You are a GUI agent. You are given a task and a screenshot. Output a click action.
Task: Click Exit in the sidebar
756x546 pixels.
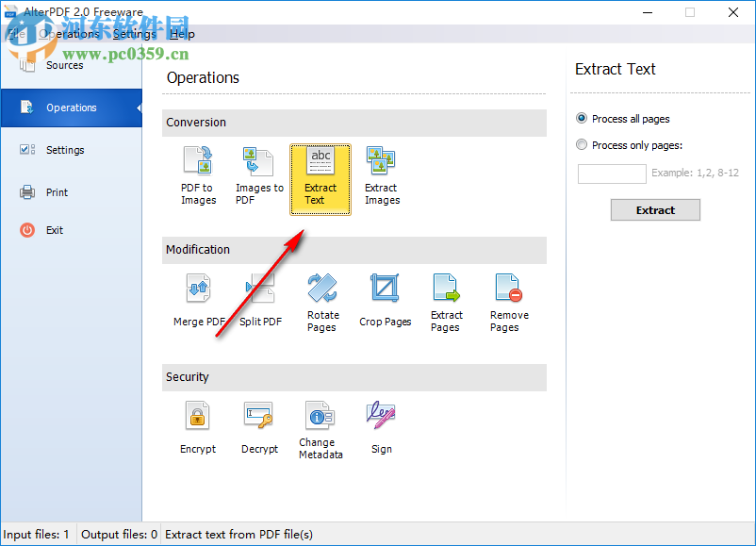[72, 230]
